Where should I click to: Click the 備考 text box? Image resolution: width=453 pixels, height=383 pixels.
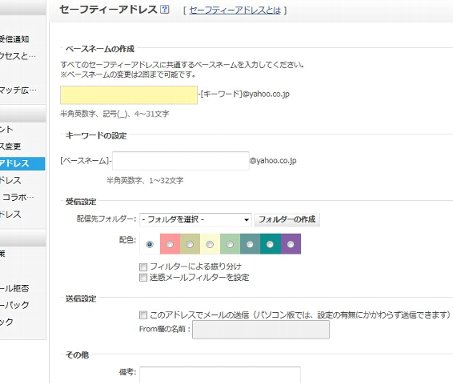click(220, 375)
